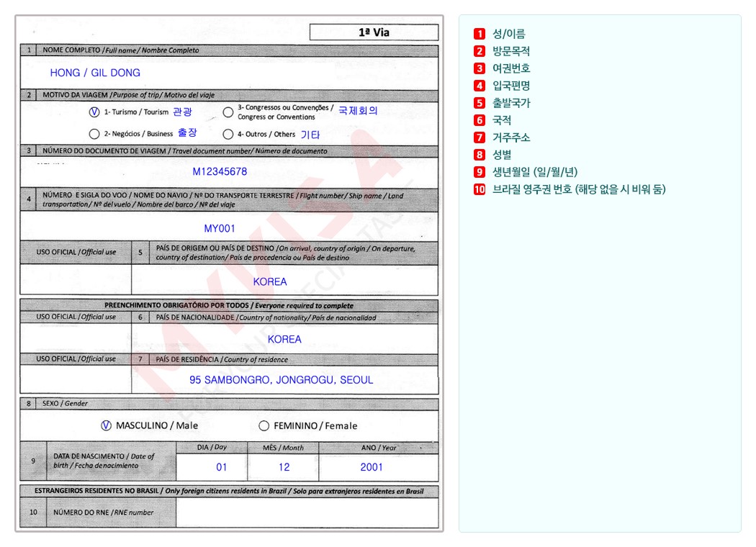756x547 pixels.
Task: Click the DIA / Day column header
Action: click(x=212, y=447)
